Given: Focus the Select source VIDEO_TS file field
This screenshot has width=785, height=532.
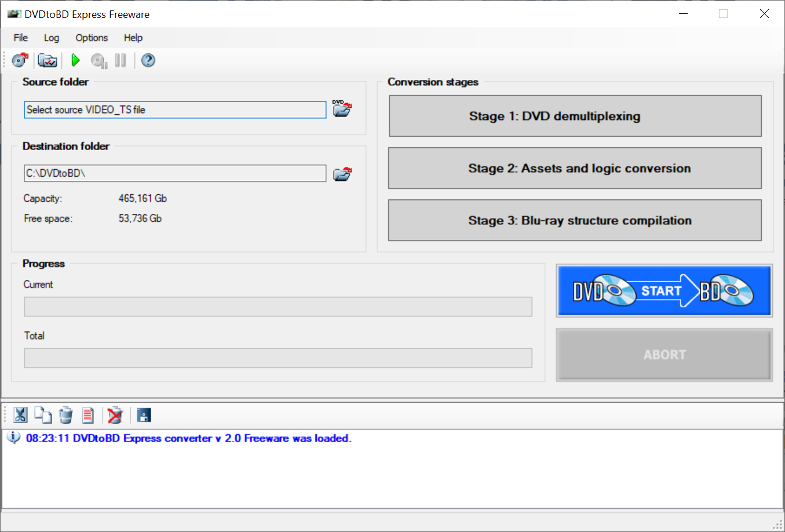Looking at the screenshot, I should (175, 110).
